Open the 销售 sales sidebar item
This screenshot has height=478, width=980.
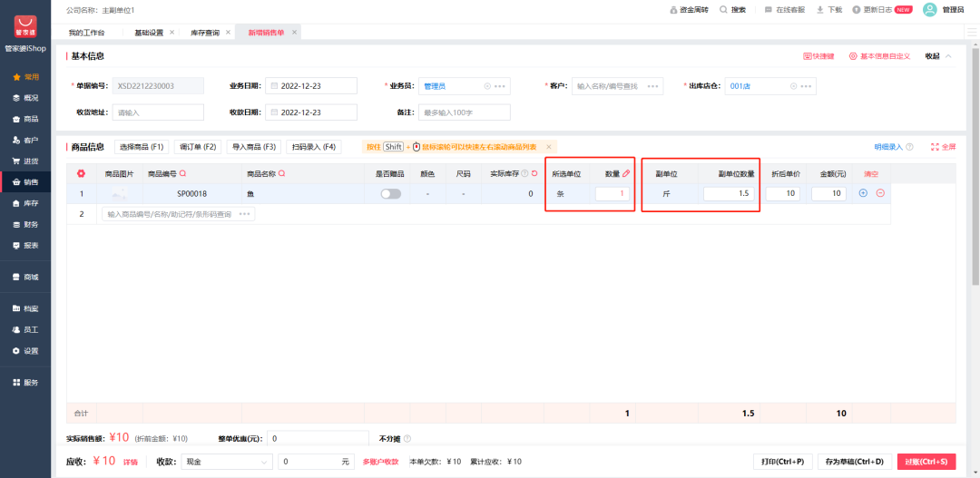point(25,182)
